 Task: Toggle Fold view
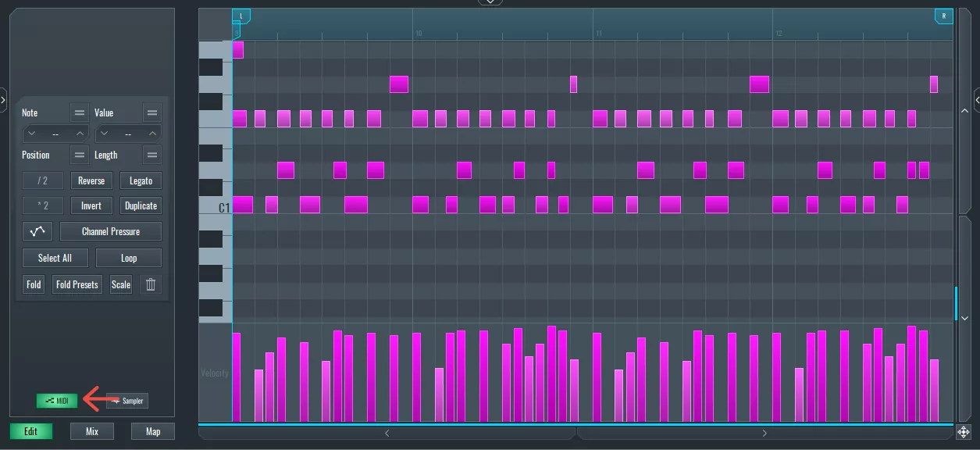click(x=33, y=284)
